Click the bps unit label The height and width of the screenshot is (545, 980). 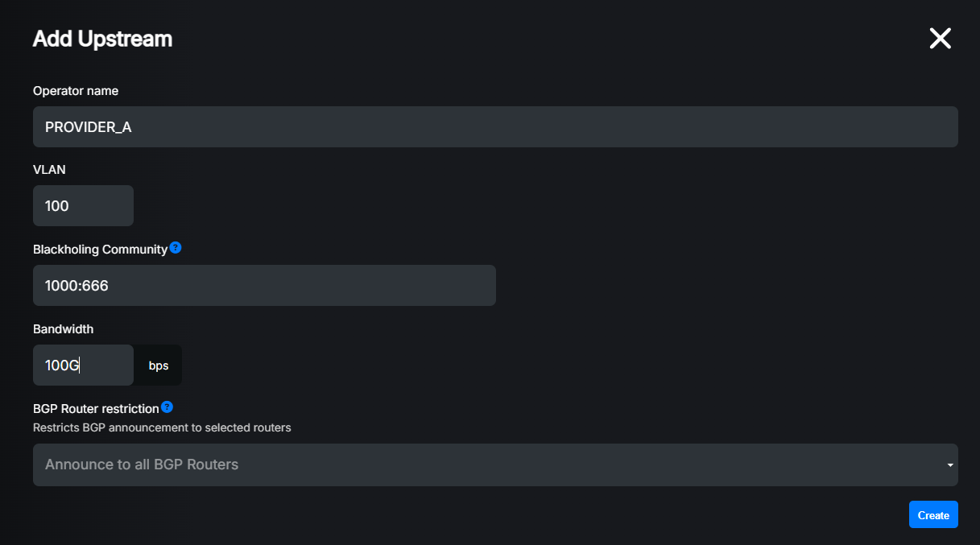pyautogui.click(x=158, y=365)
